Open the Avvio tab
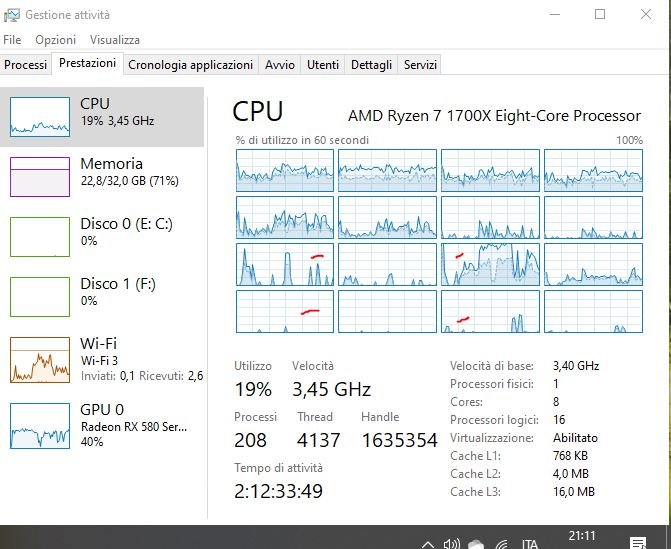Image resolution: width=671 pixels, height=549 pixels. [279, 65]
